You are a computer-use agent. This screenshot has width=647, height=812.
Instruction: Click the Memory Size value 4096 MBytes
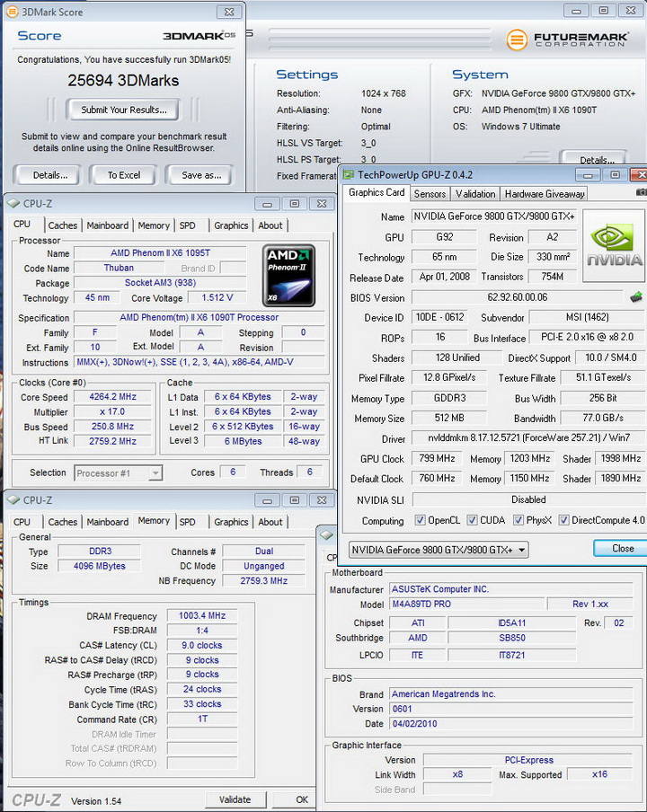tap(99, 566)
